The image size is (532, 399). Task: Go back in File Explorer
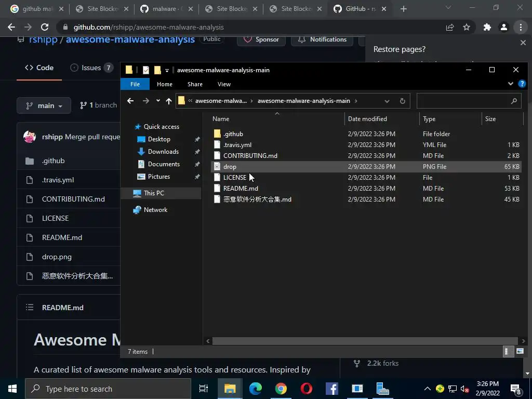click(130, 101)
